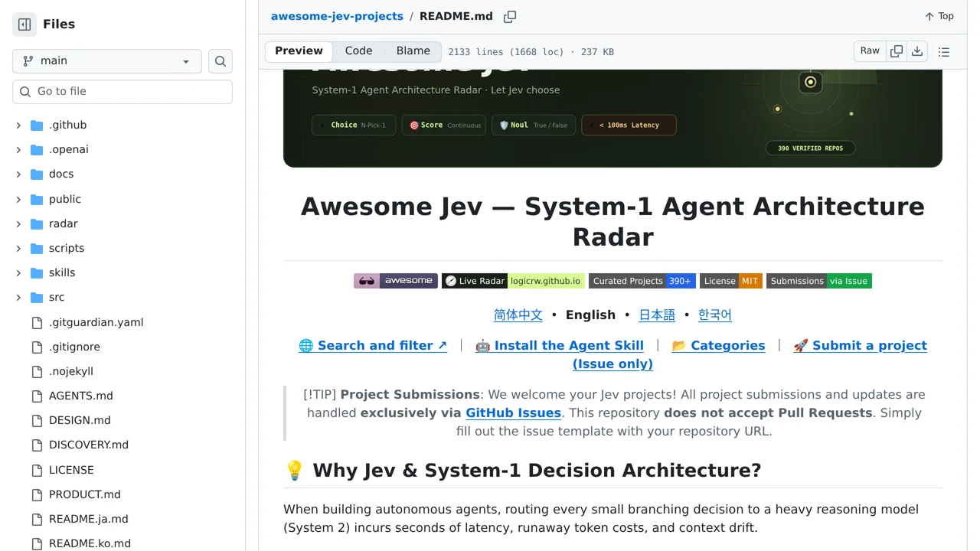Open the public folder
The image size is (980, 551).
click(x=65, y=200)
